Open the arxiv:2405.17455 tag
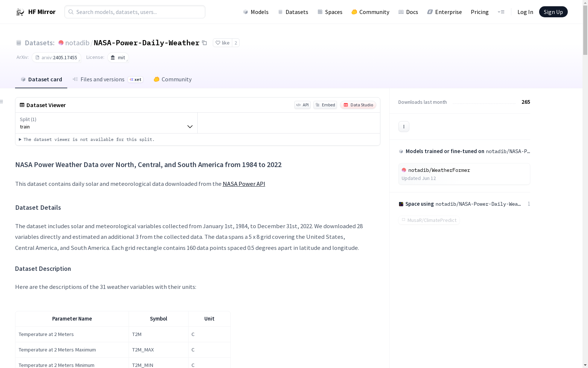The image size is (588, 368). point(56,57)
